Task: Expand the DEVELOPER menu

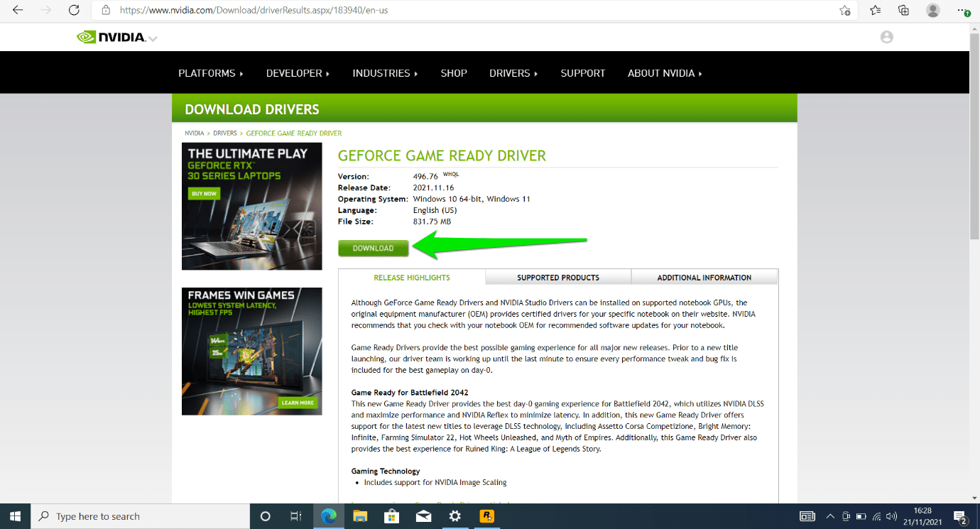Action: [298, 73]
